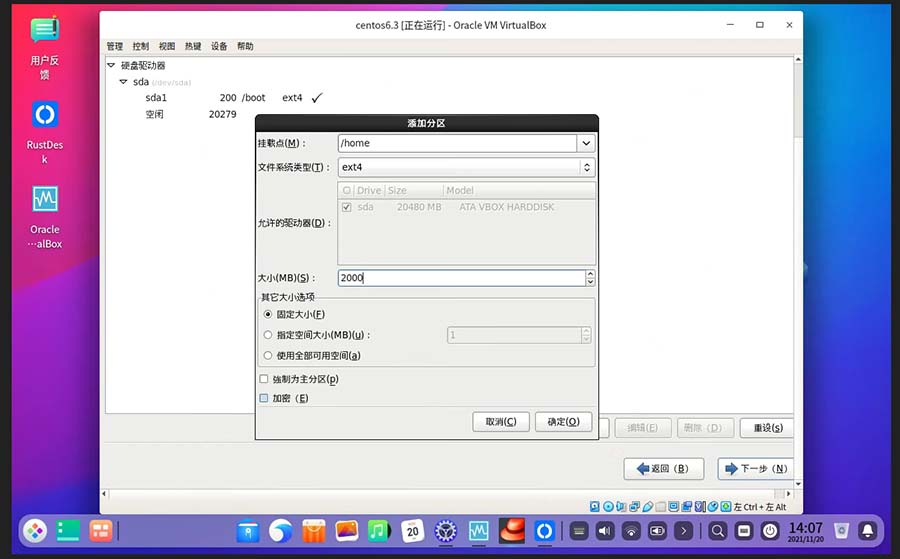Open the trash bin in the dock
Image resolution: width=900 pixels, height=559 pixels.
(842, 531)
